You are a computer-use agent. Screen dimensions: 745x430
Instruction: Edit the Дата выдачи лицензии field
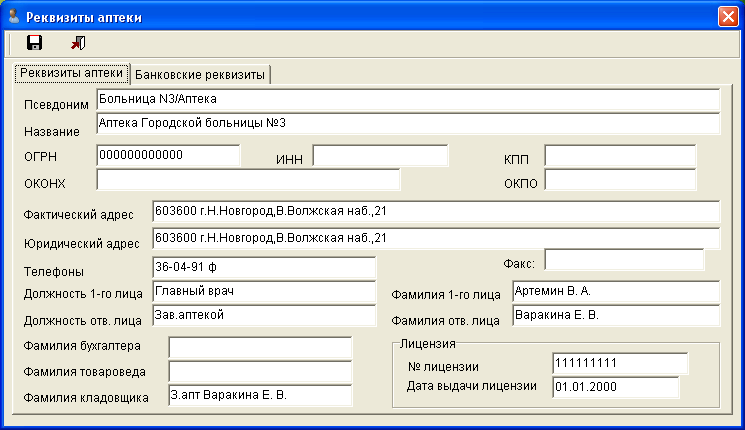[x=615, y=387]
